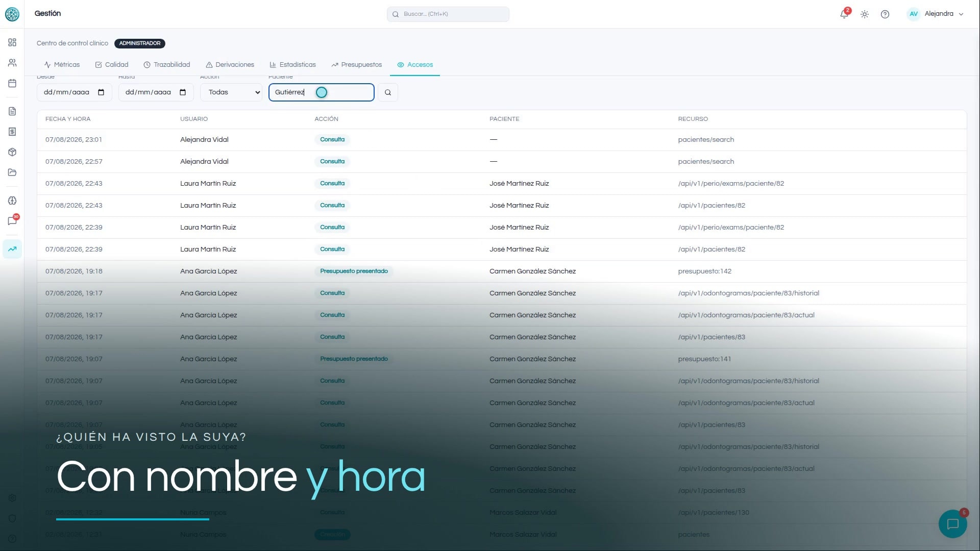
Task: Click the FECHA Y HORA column header
Action: coord(68,119)
